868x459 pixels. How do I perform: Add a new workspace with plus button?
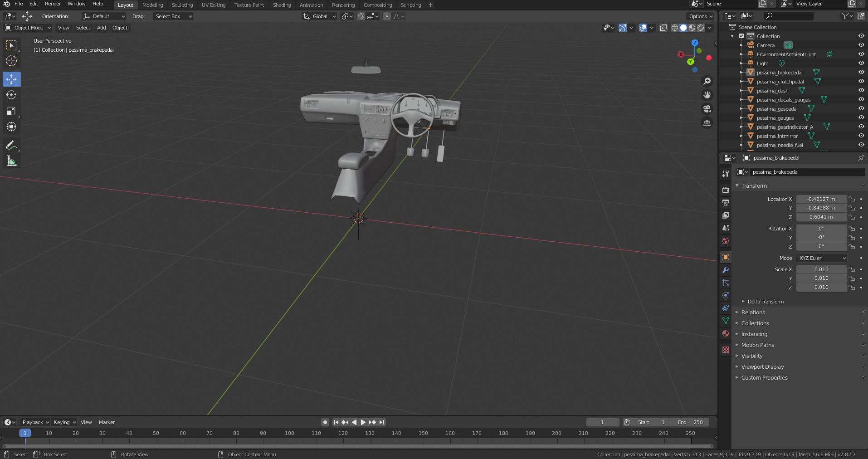(430, 5)
